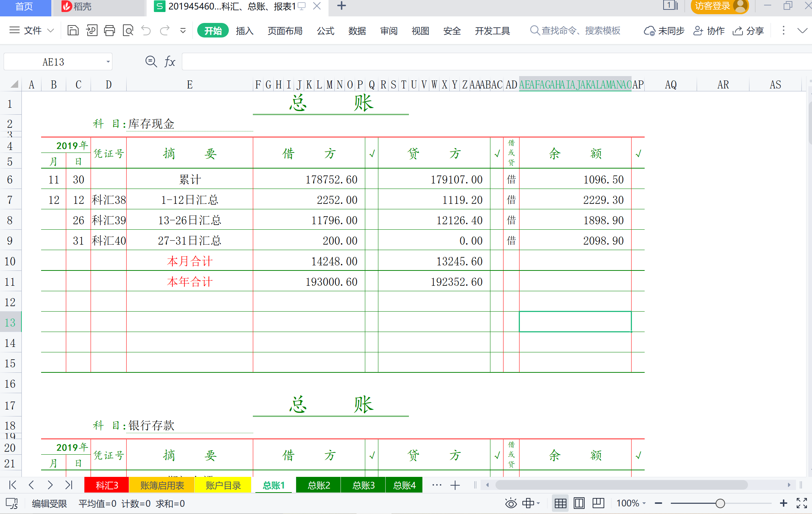Switch to the 总账2 sheet tab

click(x=319, y=485)
